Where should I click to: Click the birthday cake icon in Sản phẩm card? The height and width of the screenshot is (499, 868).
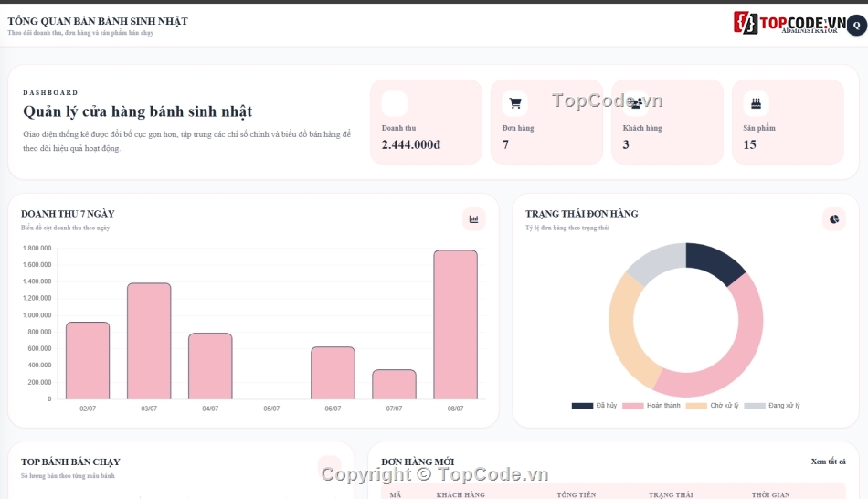pos(756,103)
